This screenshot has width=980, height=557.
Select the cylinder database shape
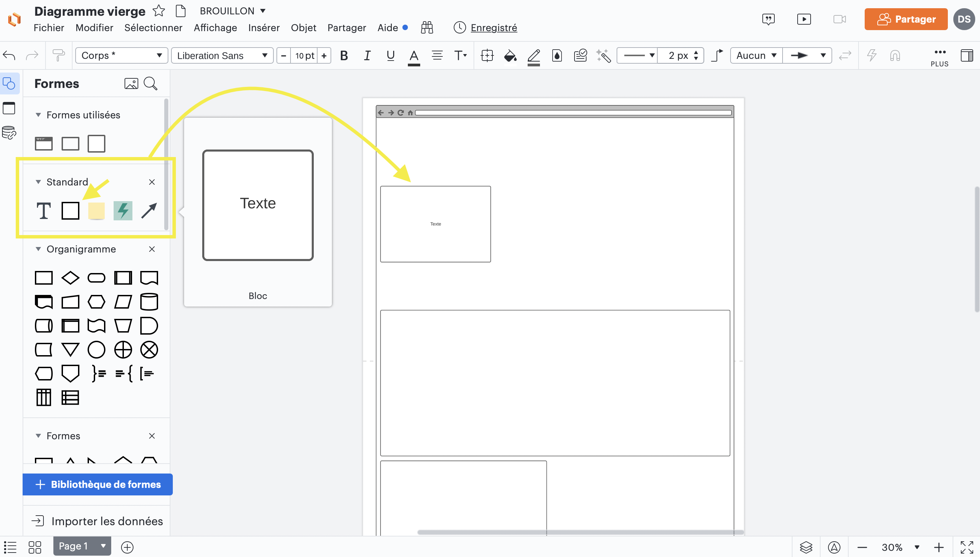pyautogui.click(x=149, y=302)
